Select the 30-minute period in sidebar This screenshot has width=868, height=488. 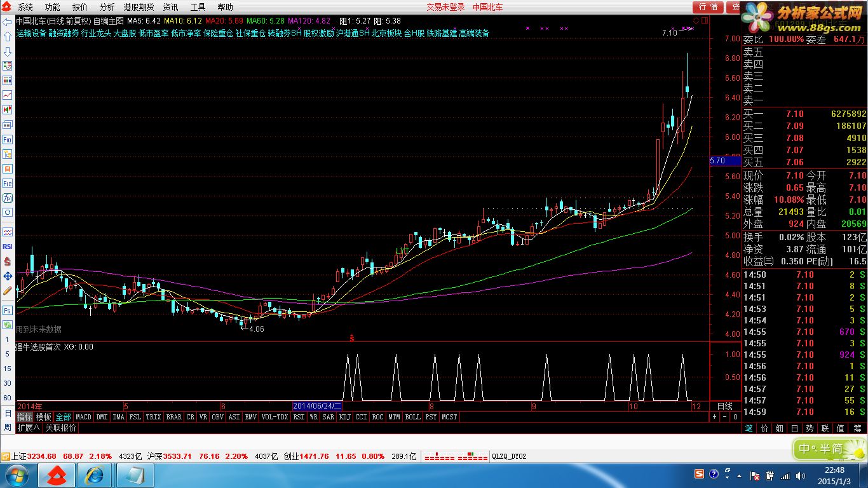coord(7,383)
